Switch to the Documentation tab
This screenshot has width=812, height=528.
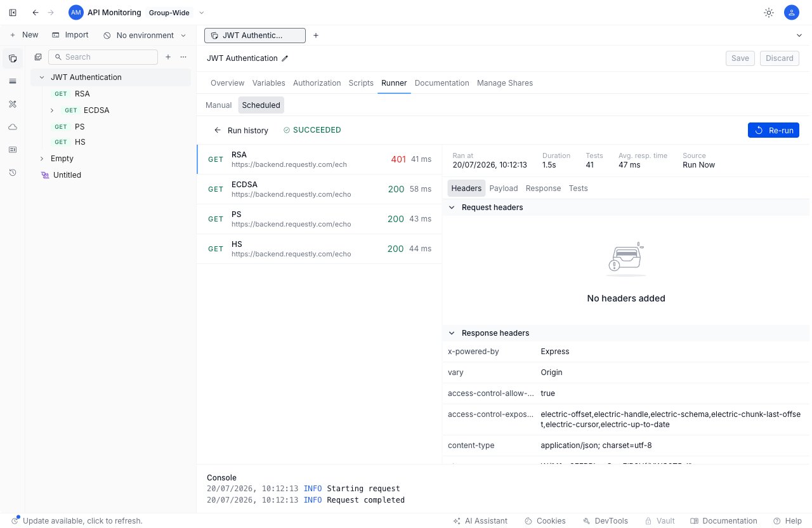pyautogui.click(x=442, y=83)
